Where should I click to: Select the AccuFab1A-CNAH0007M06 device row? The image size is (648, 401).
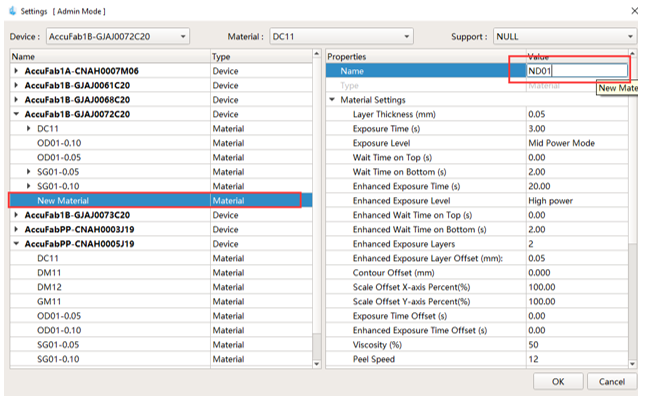coord(161,71)
